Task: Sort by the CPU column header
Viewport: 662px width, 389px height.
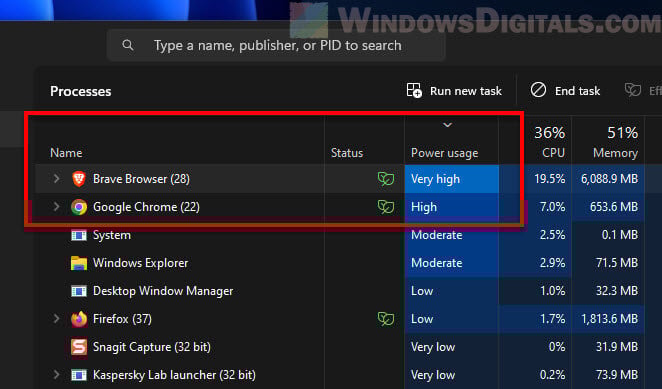Action: 553,153
